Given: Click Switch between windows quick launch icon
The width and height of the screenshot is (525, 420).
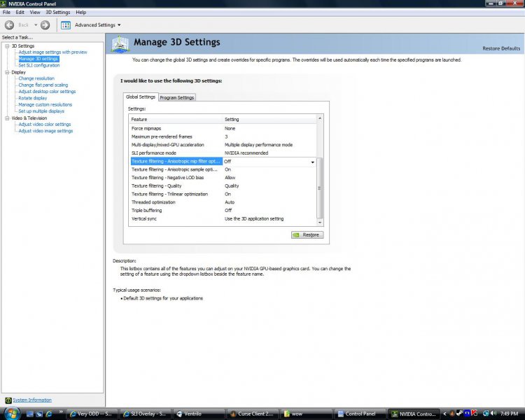Looking at the screenshot, I should 39,414.
